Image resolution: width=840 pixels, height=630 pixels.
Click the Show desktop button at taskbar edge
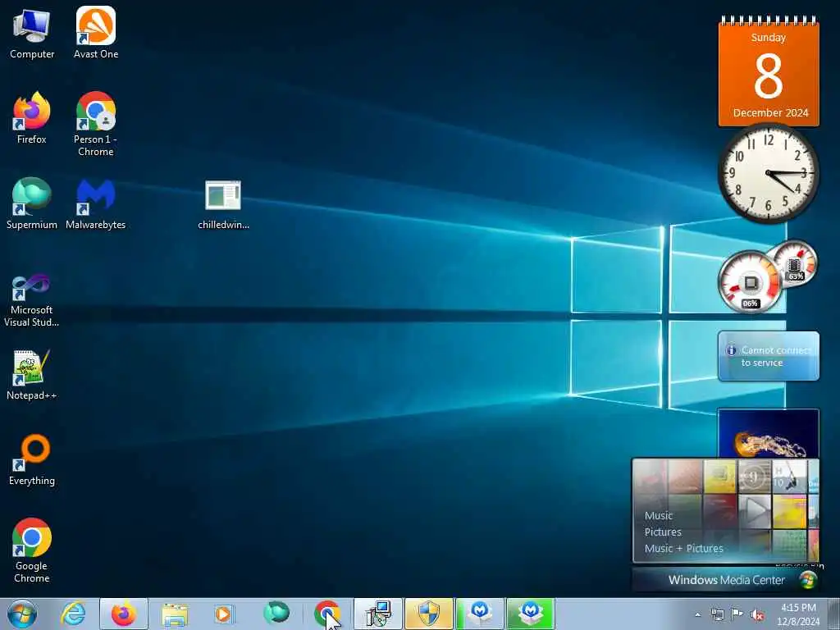point(834,614)
